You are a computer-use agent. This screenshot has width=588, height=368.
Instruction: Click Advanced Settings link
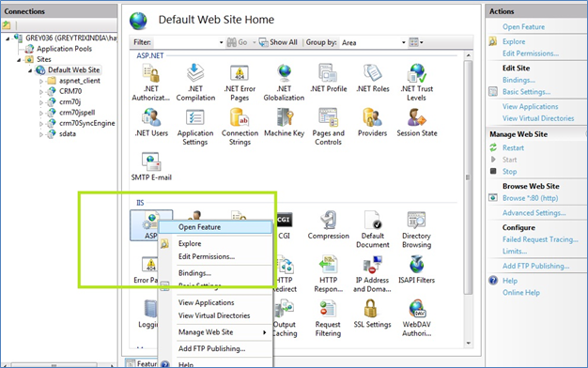[x=534, y=213]
